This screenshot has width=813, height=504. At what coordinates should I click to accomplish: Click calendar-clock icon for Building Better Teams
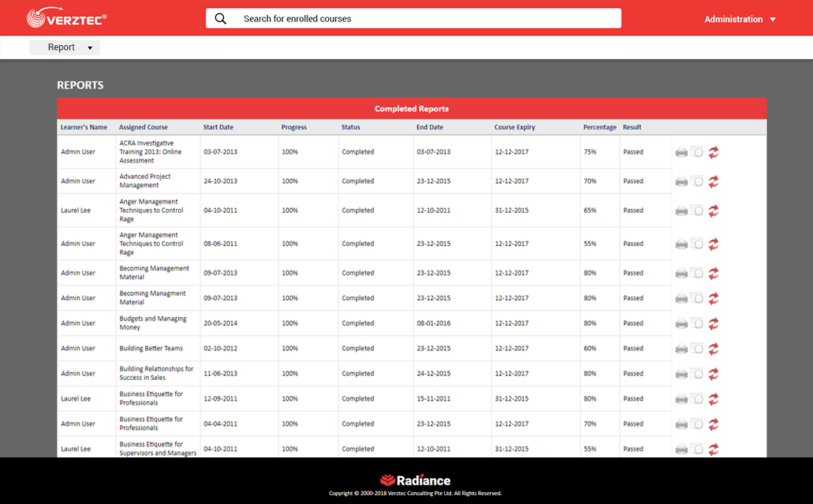[x=697, y=349]
